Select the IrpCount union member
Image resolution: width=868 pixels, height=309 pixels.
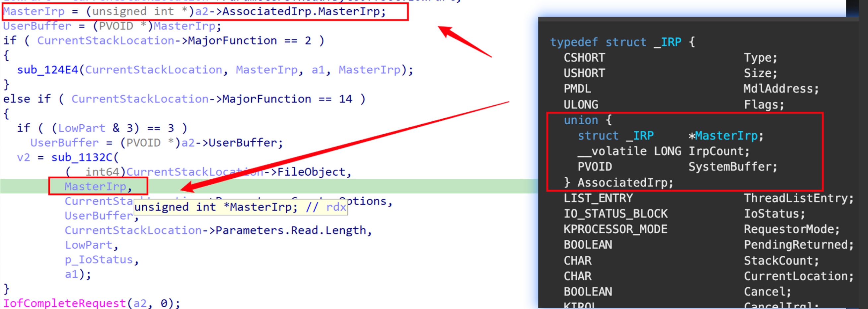tap(718, 152)
